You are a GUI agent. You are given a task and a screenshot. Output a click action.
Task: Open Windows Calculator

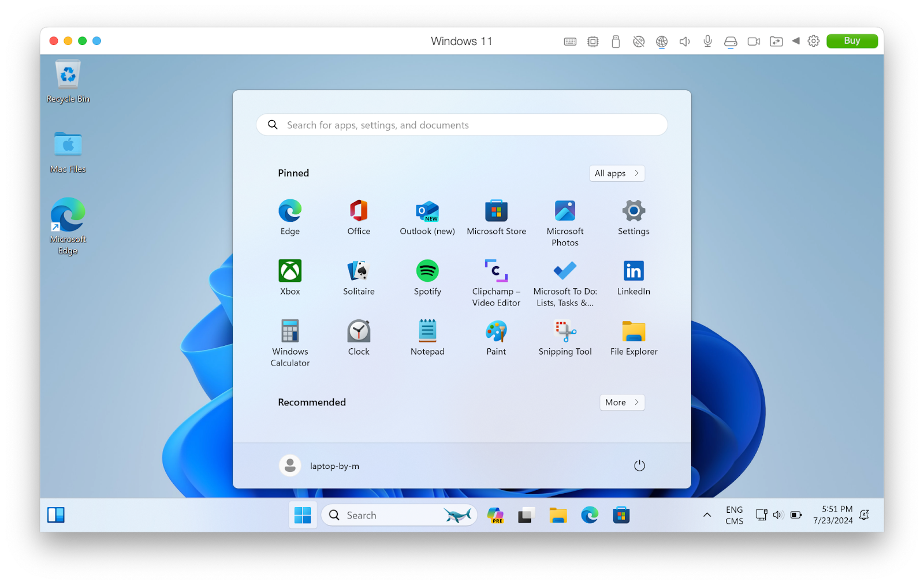point(290,332)
